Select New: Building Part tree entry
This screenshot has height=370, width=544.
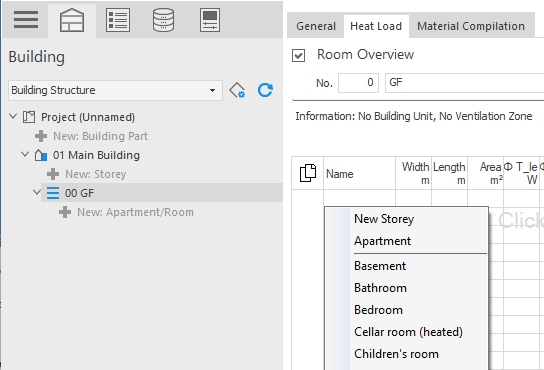(x=100, y=136)
